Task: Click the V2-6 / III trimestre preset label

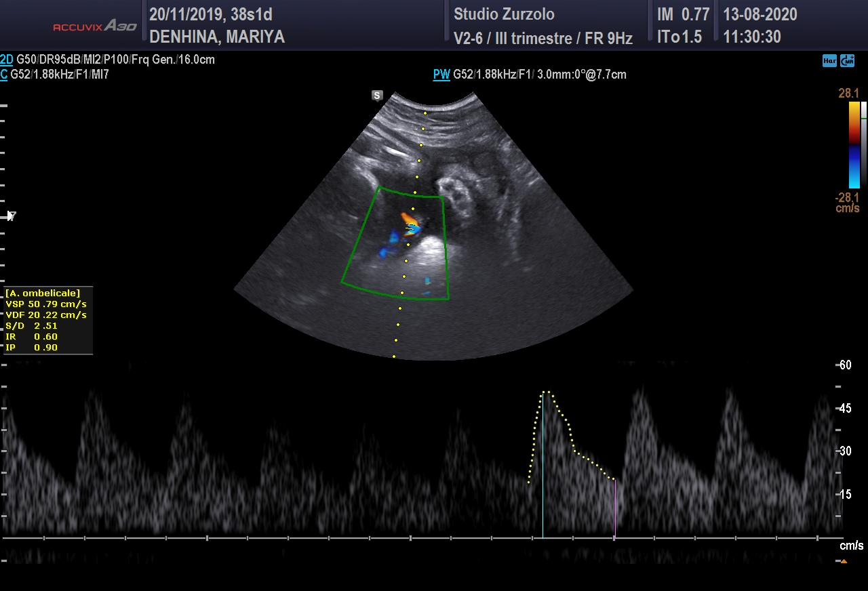Action: [x=542, y=39]
